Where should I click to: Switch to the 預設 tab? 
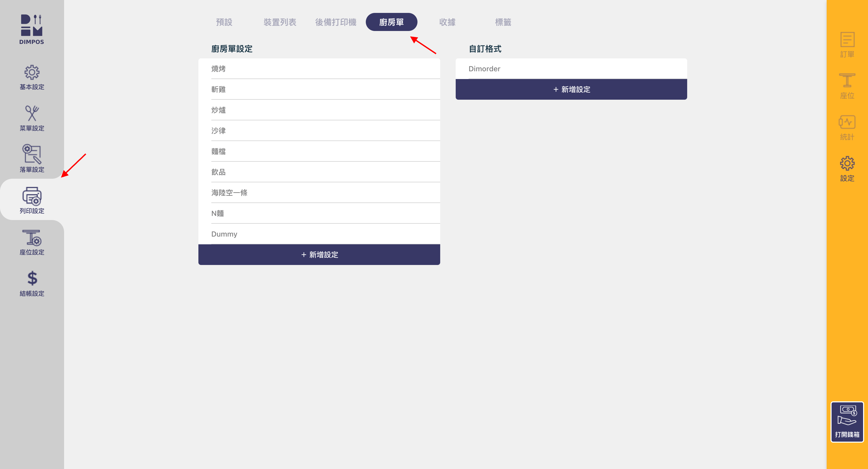pos(224,22)
